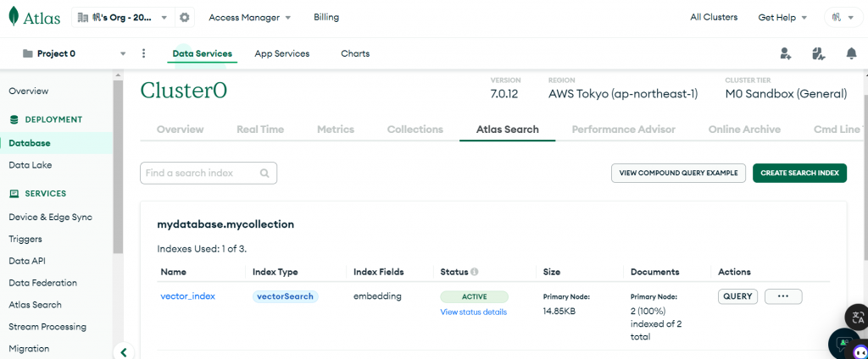Collapse the sidebar with the arrow icon

pyautogui.click(x=124, y=352)
